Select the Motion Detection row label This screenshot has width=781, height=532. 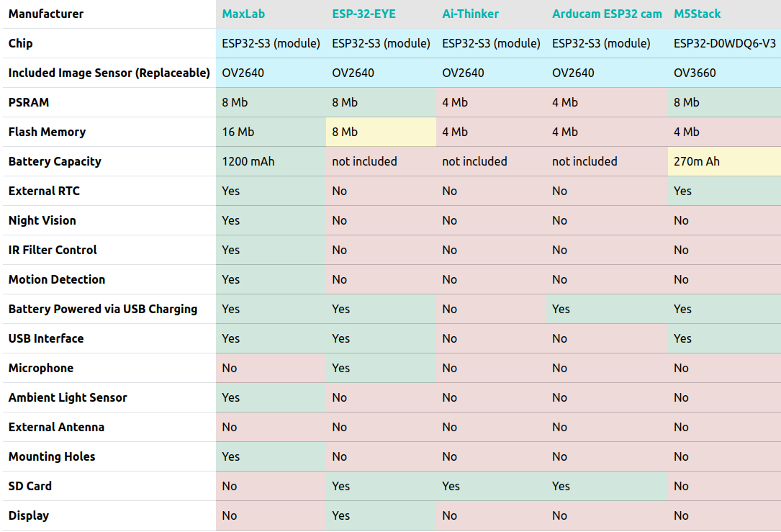pyautogui.click(x=57, y=279)
